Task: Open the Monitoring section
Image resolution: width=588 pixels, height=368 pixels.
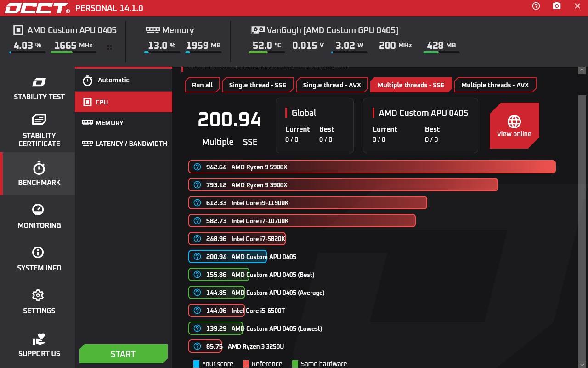Action: click(x=39, y=216)
